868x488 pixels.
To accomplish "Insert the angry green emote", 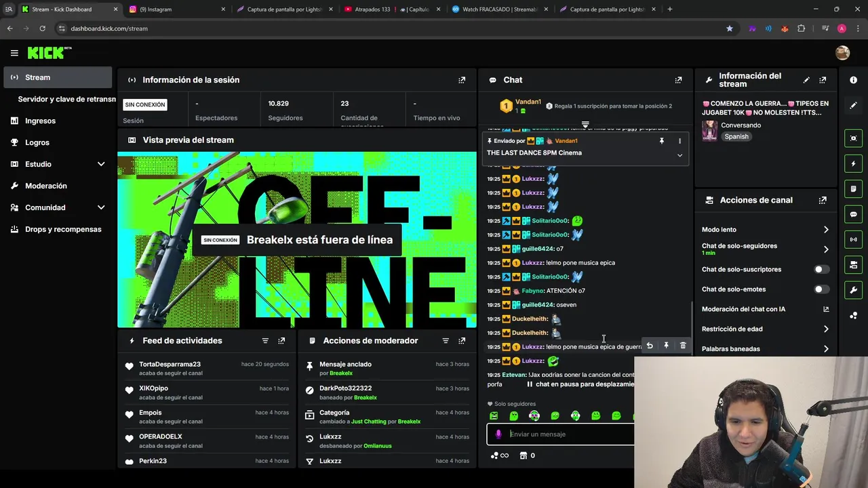I will click(x=494, y=415).
